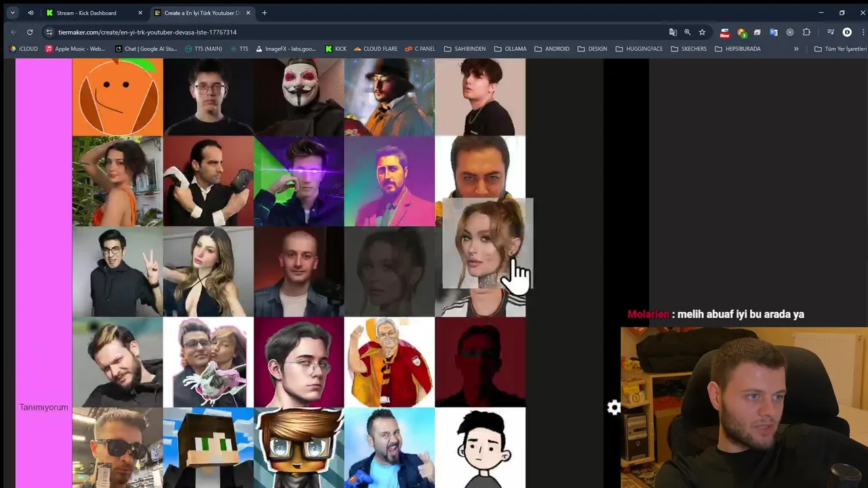This screenshot has height=488, width=868.
Task: Open the extension with green 3 badge
Action: tap(741, 33)
